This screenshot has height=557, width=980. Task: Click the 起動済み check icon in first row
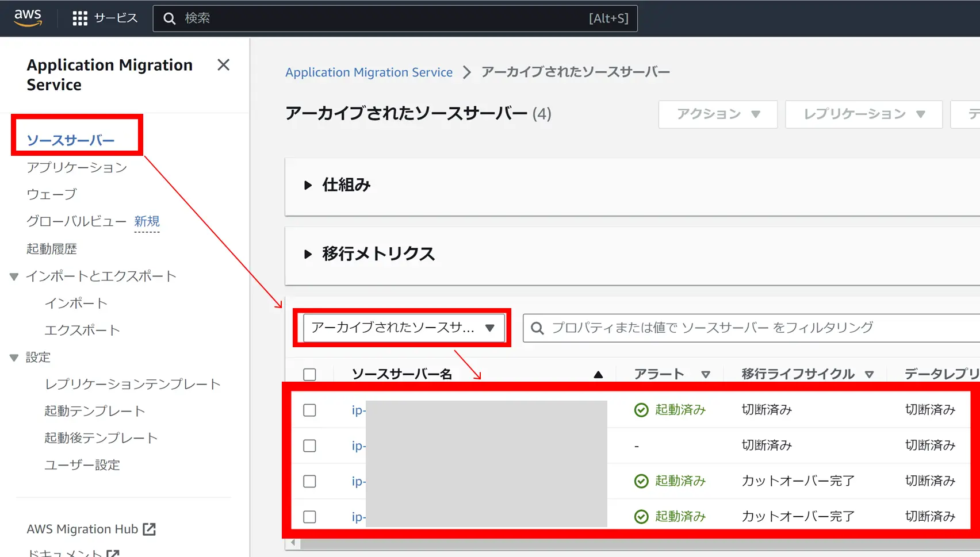tap(641, 410)
